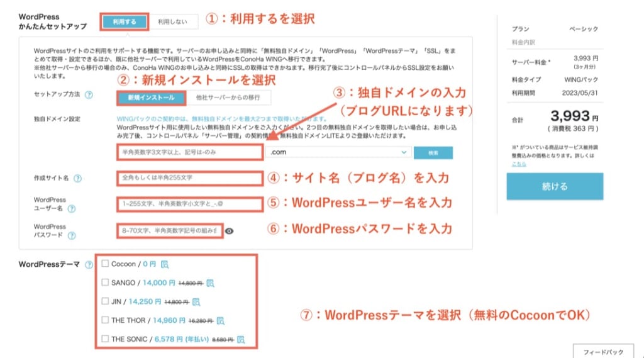Select 利用する for WordPress かんたんセットアップ
This screenshot has width=644, height=358.
[x=125, y=22]
